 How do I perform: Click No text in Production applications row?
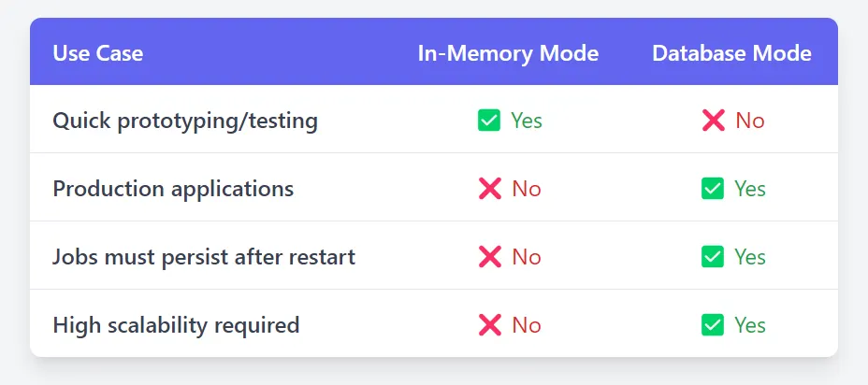coord(527,189)
